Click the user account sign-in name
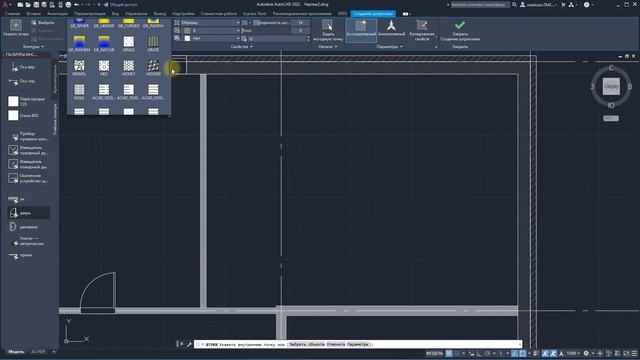Viewport: 640px width, 360px height. (x=540, y=4)
